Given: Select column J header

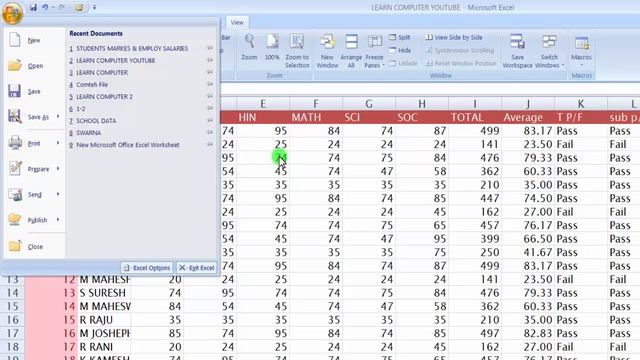Looking at the screenshot, I should coord(528,104).
